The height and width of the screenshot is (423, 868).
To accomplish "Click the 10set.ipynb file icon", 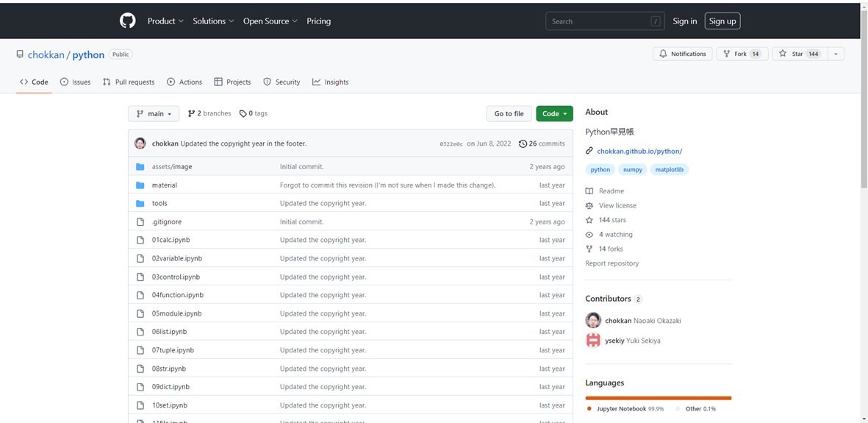I will [140, 405].
